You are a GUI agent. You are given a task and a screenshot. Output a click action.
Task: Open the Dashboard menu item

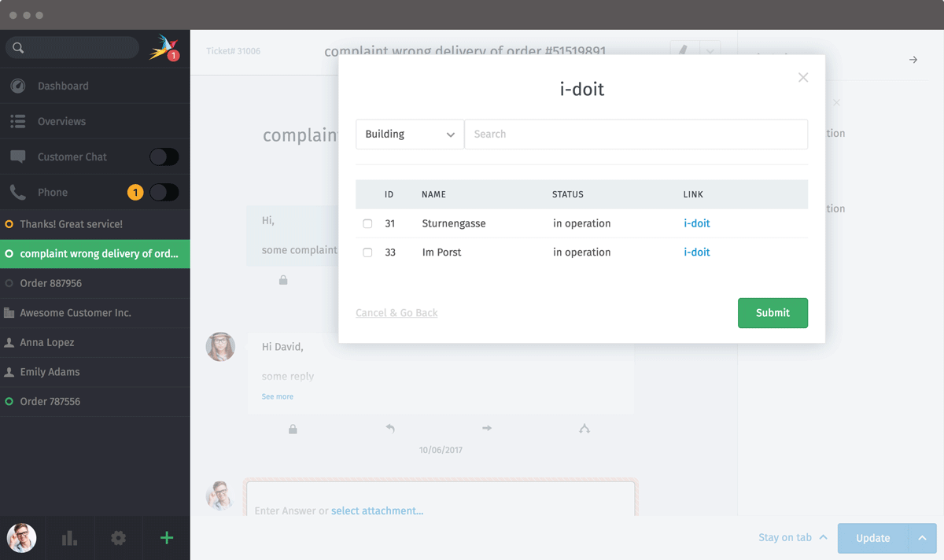pos(63,86)
